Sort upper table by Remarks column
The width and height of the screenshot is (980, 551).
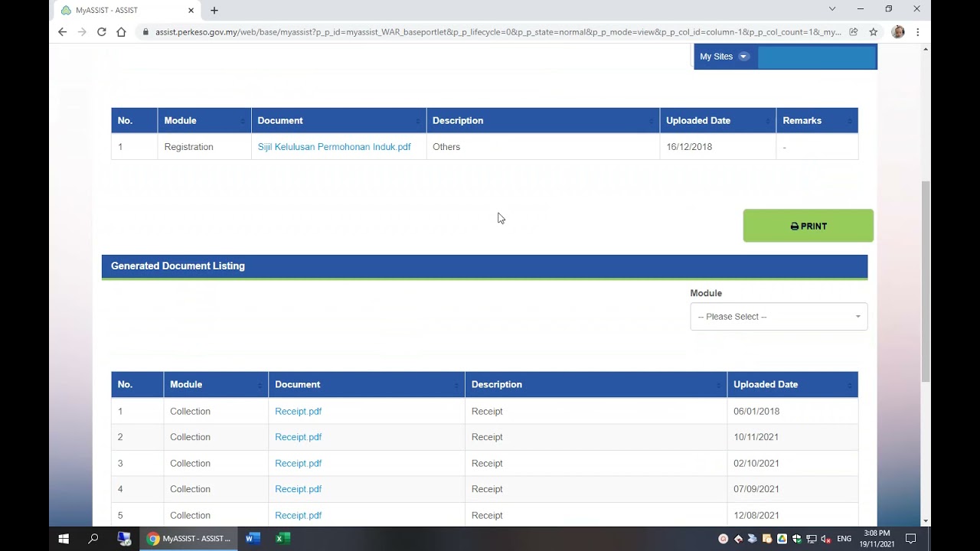pyautogui.click(x=817, y=121)
